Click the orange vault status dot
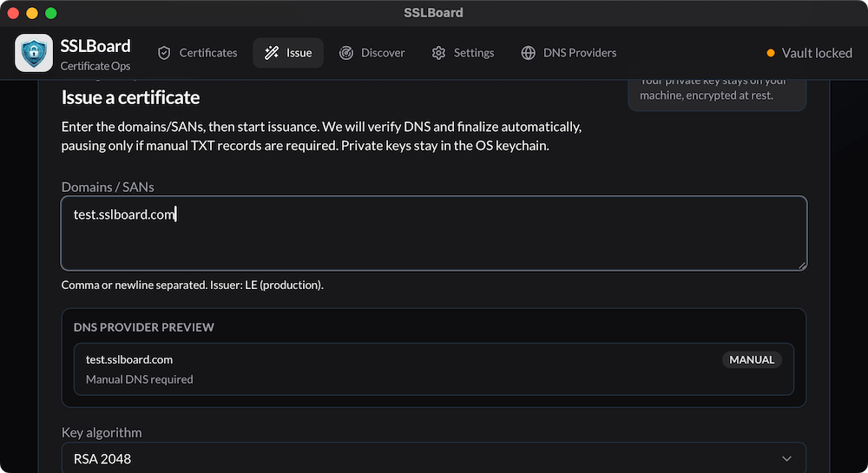 click(x=771, y=53)
